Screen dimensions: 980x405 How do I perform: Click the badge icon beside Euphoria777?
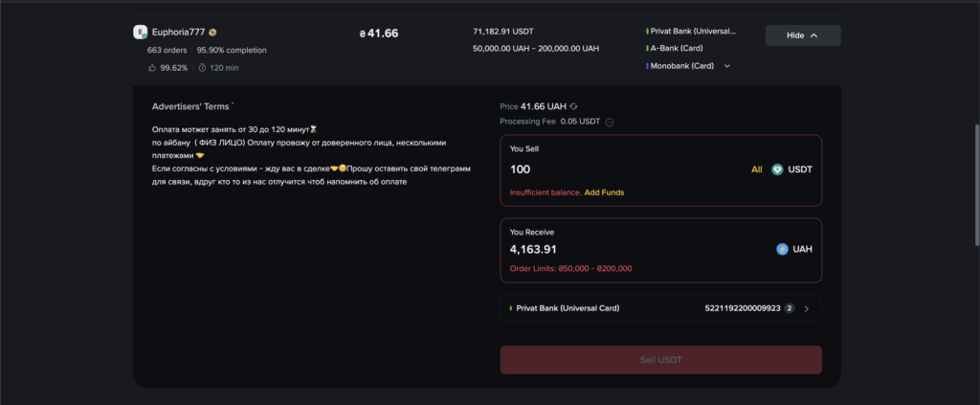click(x=212, y=33)
